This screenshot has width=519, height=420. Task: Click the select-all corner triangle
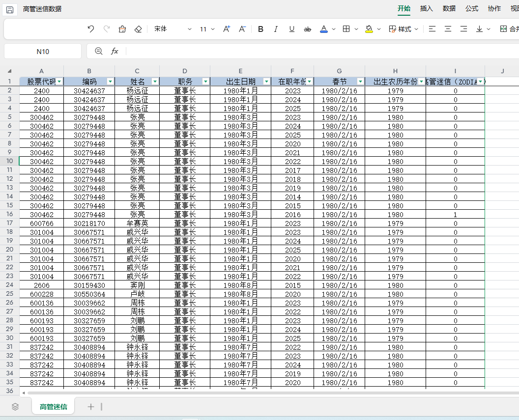(x=10, y=71)
